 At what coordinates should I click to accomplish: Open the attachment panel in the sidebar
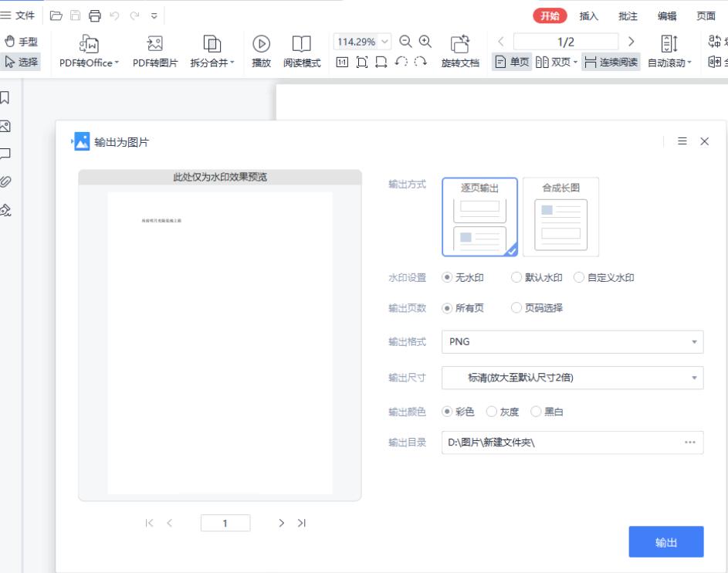(x=6, y=181)
